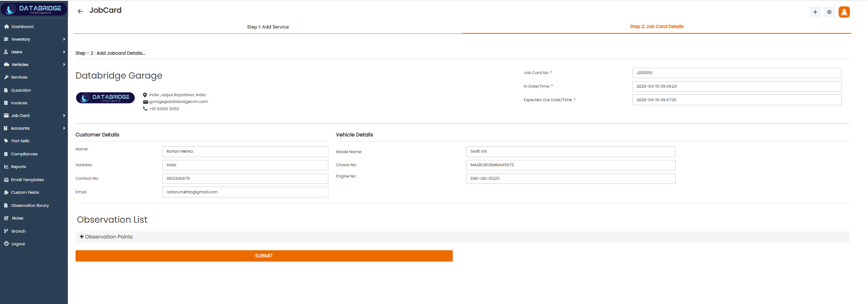Click the Part Sells tag icon

coord(6,141)
